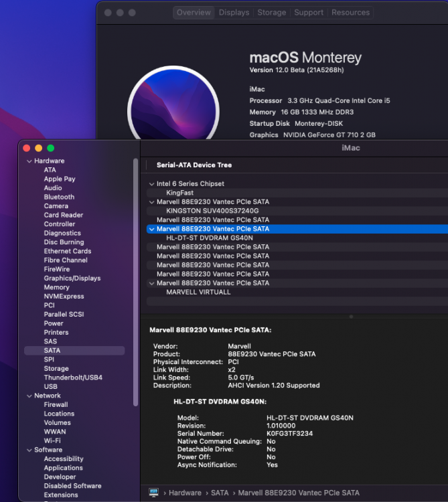The width and height of the screenshot is (448, 502).
Task: Select HL-DT-ST DVDRAM GS40N in device tree
Action: [297, 238]
